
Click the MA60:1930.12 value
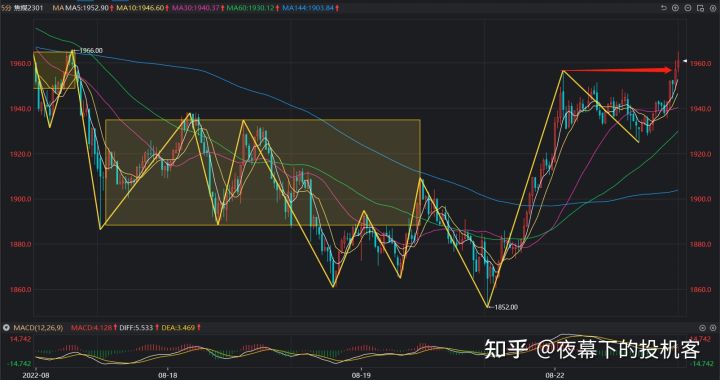(251, 8)
